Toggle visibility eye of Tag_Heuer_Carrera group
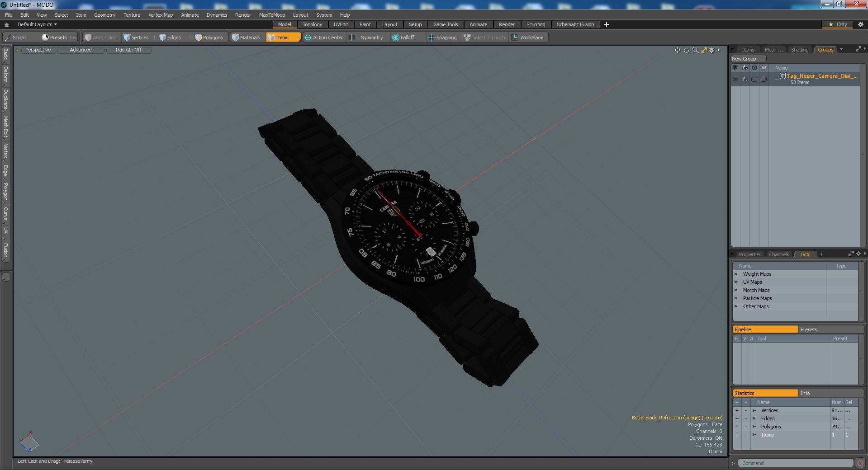Screen dimensions: 868x470 [735, 79]
